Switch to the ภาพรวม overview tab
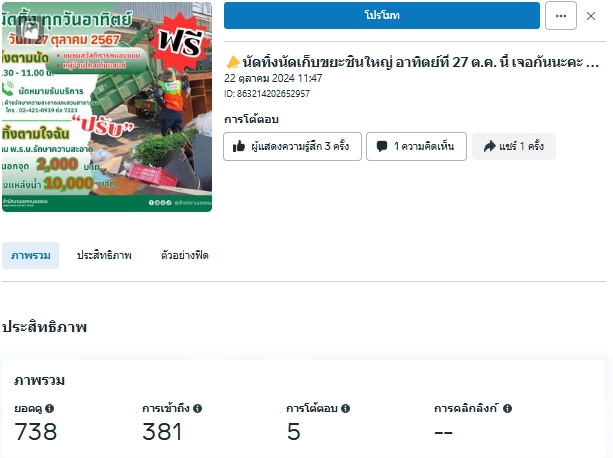613x458 pixels. pos(30,256)
